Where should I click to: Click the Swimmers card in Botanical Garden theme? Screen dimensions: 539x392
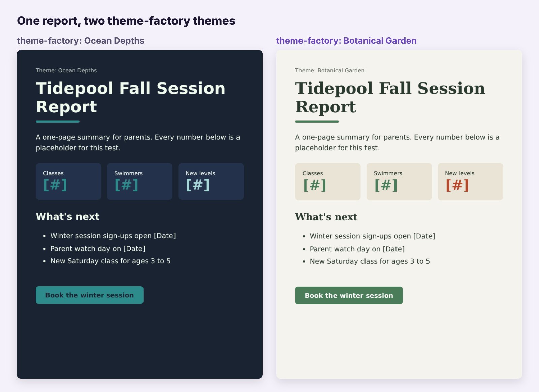coord(399,182)
